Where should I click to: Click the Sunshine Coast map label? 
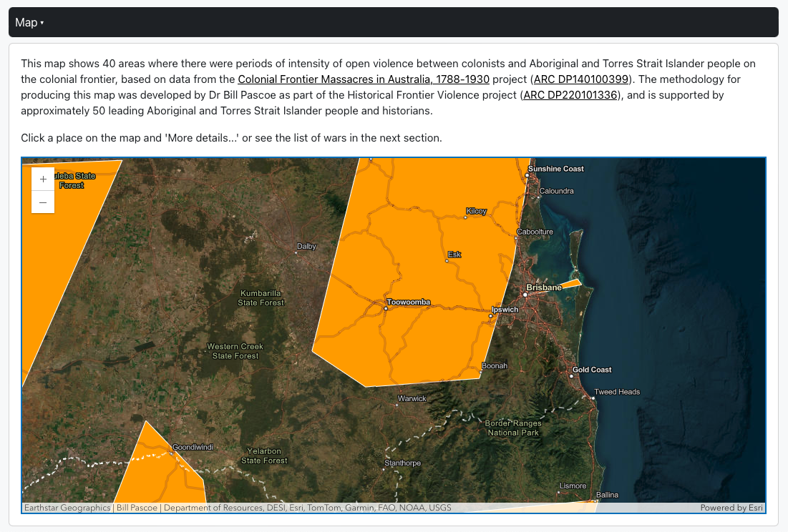coord(556,169)
